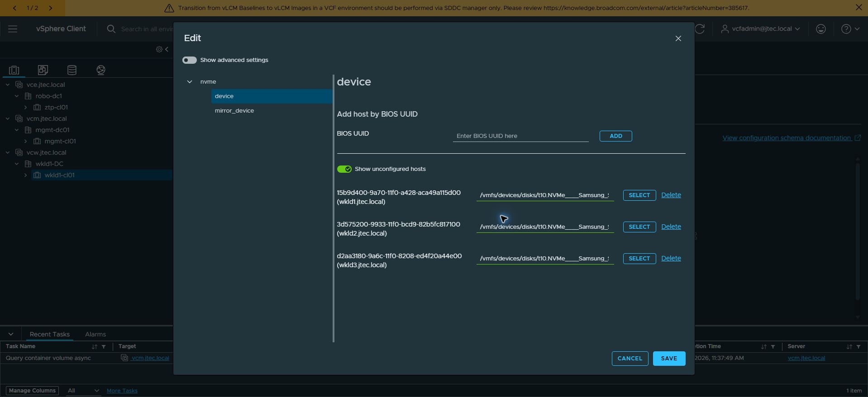Switch to the Alarms tab
Screen dimensions: 868x397
(x=95, y=335)
